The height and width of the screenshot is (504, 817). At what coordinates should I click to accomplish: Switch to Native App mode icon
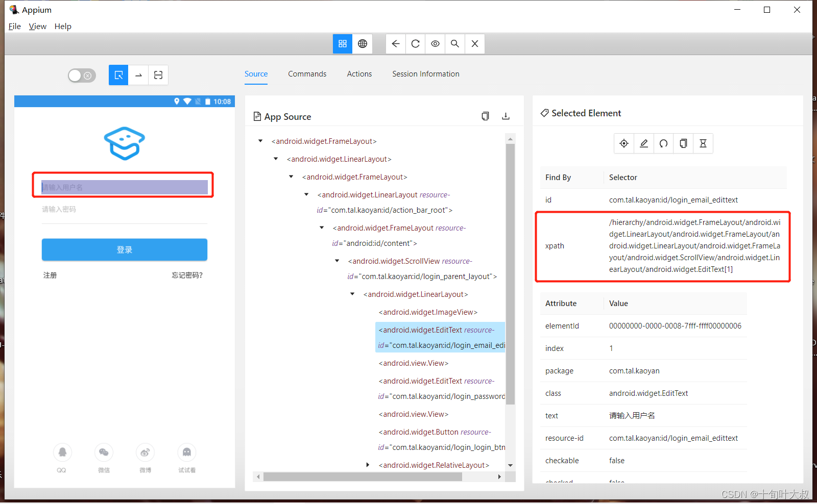click(343, 44)
